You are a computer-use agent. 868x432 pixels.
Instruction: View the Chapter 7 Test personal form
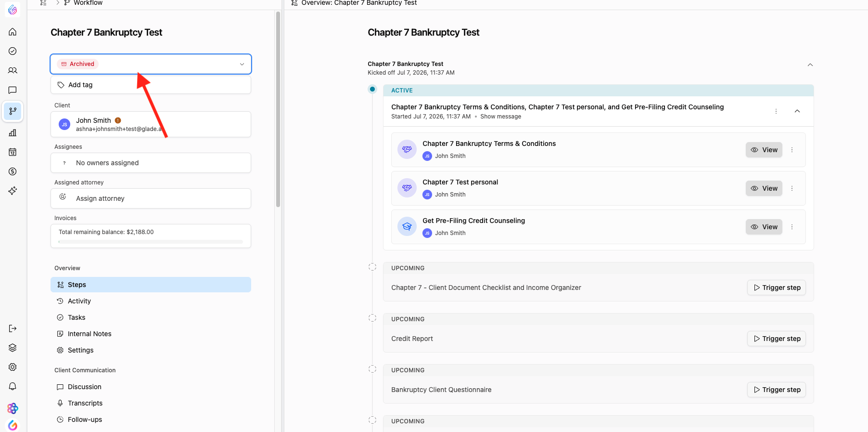[x=764, y=188]
